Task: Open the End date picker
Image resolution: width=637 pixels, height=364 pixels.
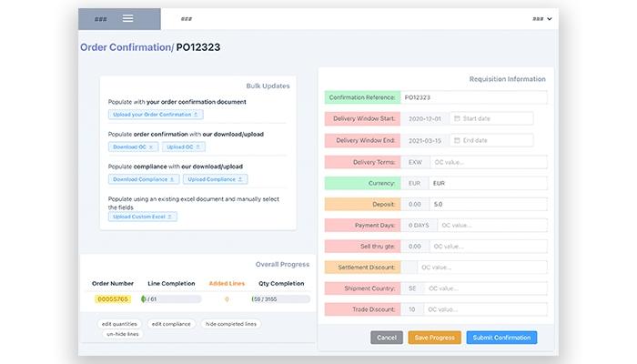Action: pyautogui.click(x=491, y=140)
